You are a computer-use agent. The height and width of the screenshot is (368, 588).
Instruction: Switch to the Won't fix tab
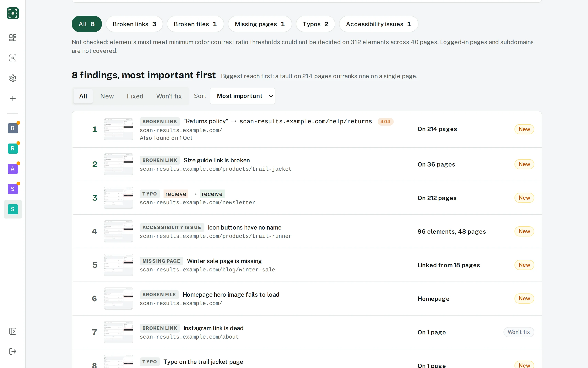pyautogui.click(x=169, y=96)
